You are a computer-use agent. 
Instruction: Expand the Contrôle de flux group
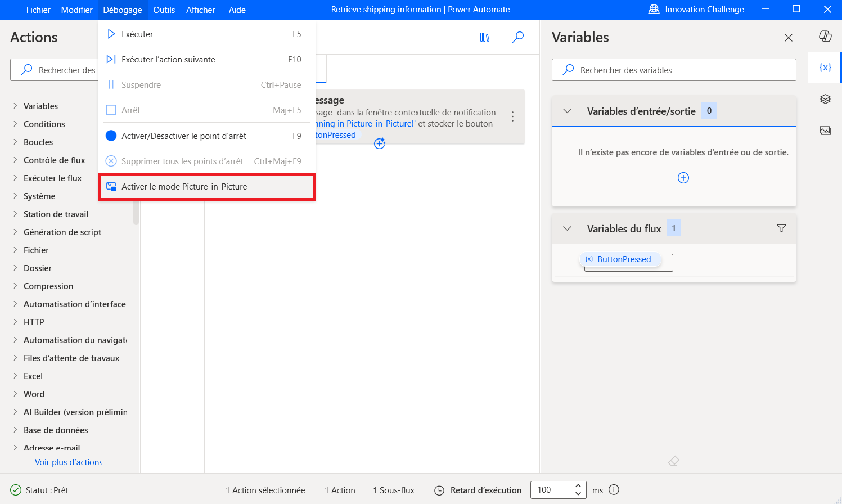click(x=16, y=160)
